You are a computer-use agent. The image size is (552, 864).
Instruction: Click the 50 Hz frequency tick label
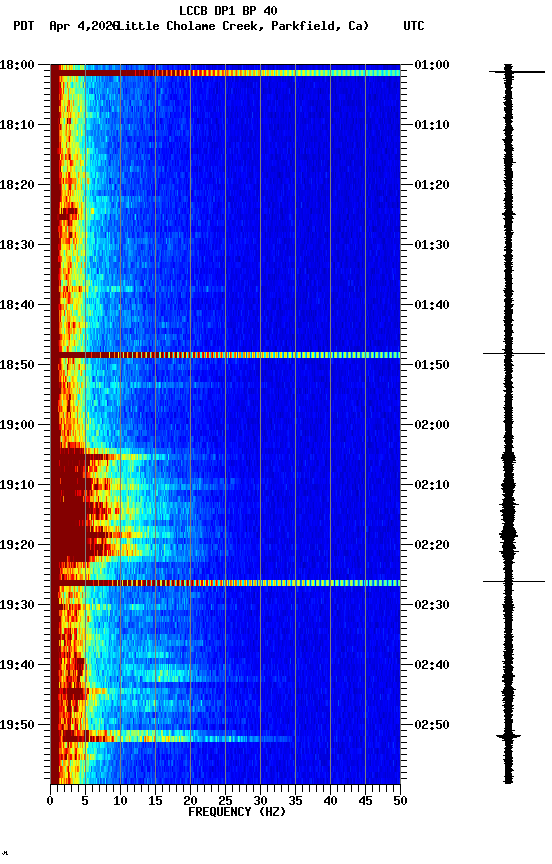(401, 801)
